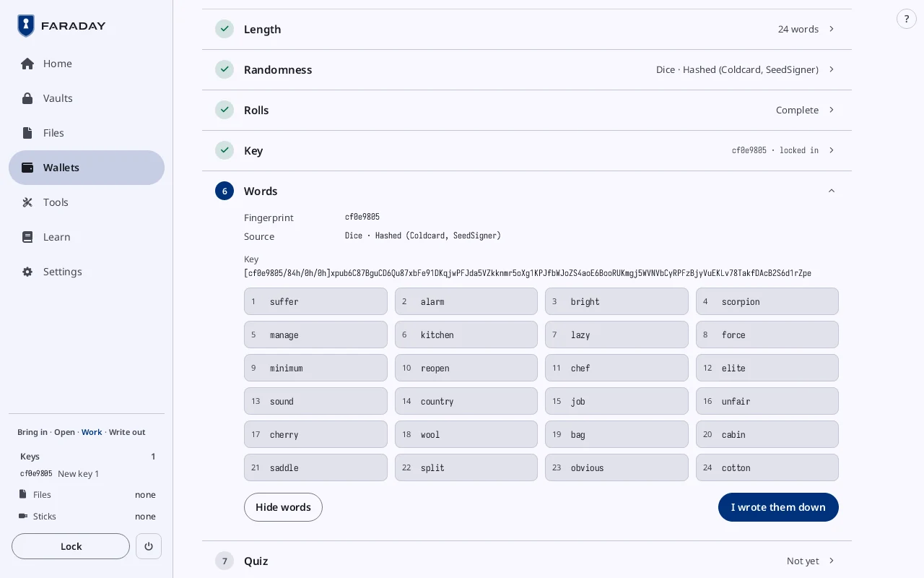Click the green check beside Key
Image resolution: width=924 pixels, height=578 pixels.
(225, 150)
